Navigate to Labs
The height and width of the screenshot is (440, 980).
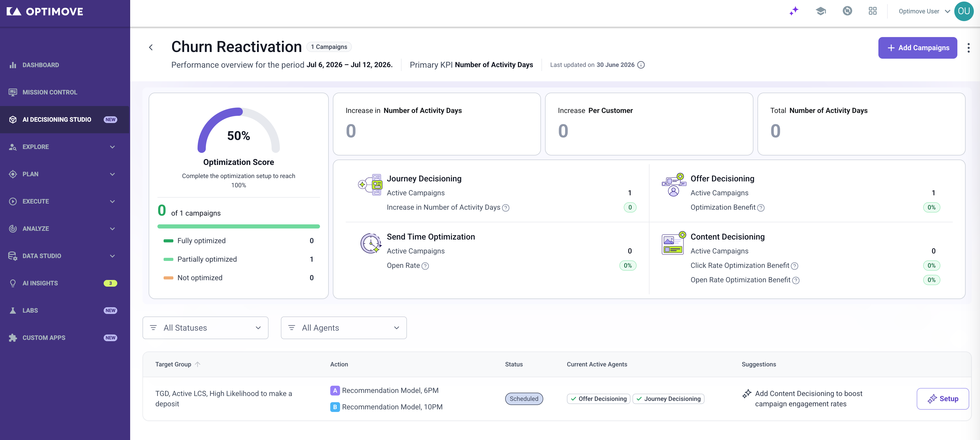coord(65,311)
